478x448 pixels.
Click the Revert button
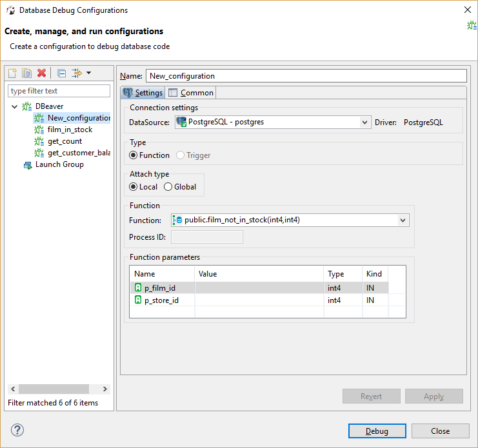point(372,396)
